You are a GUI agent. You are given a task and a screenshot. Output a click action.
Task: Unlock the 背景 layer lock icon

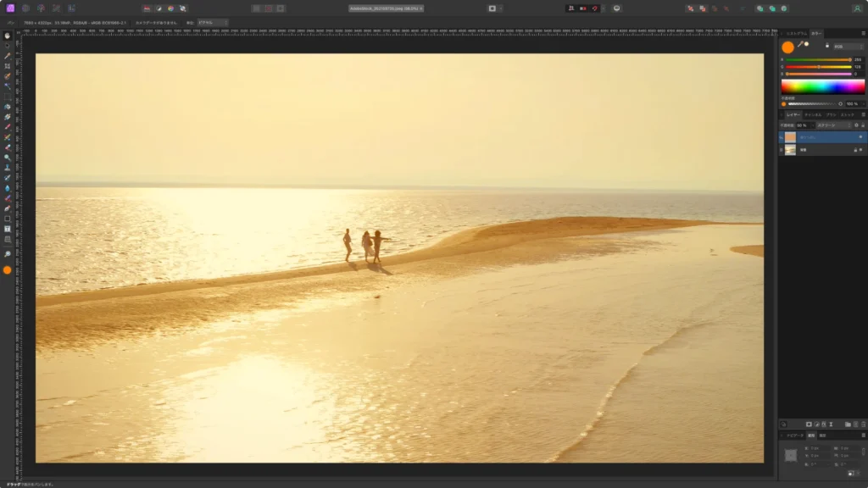coord(856,148)
